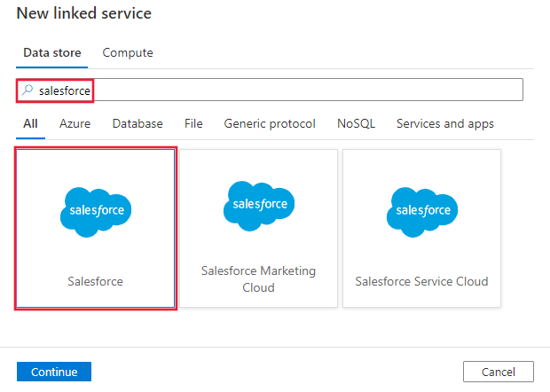Select the tile label reading Salesforce
This screenshot has width=550, height=392.
pos(96,281)
